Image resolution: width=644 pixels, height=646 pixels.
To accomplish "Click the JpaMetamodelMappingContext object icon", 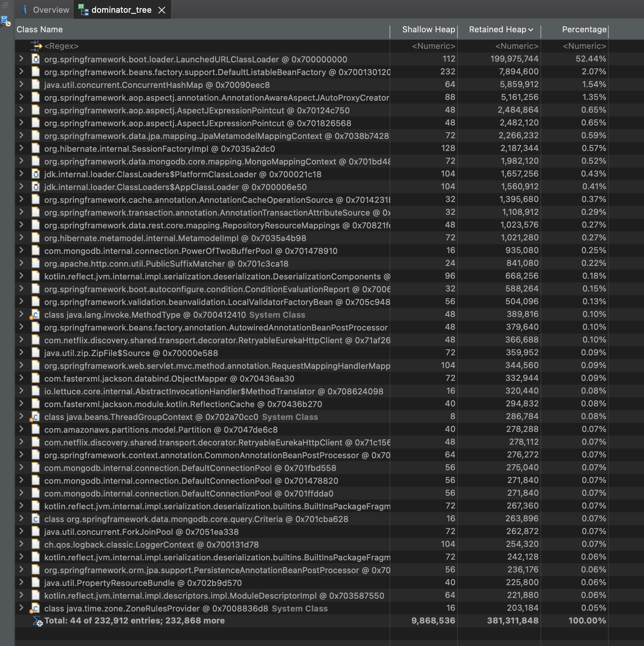I will click(x=36, y=136).
